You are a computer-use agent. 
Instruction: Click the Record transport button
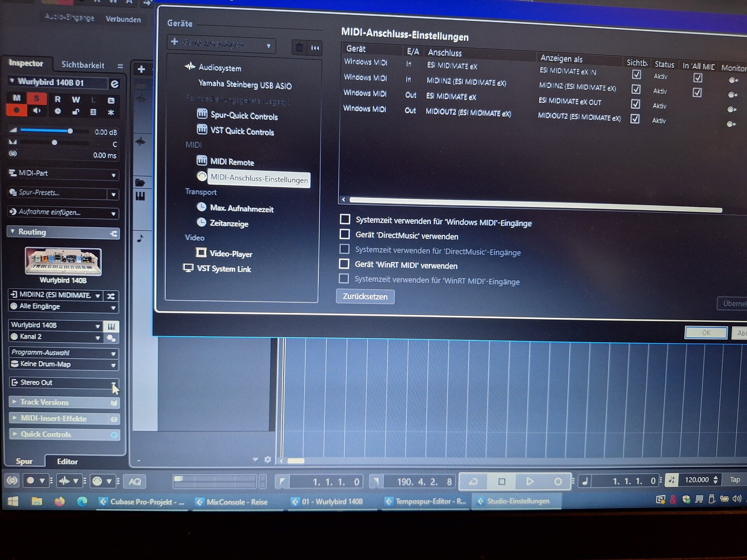558,481
